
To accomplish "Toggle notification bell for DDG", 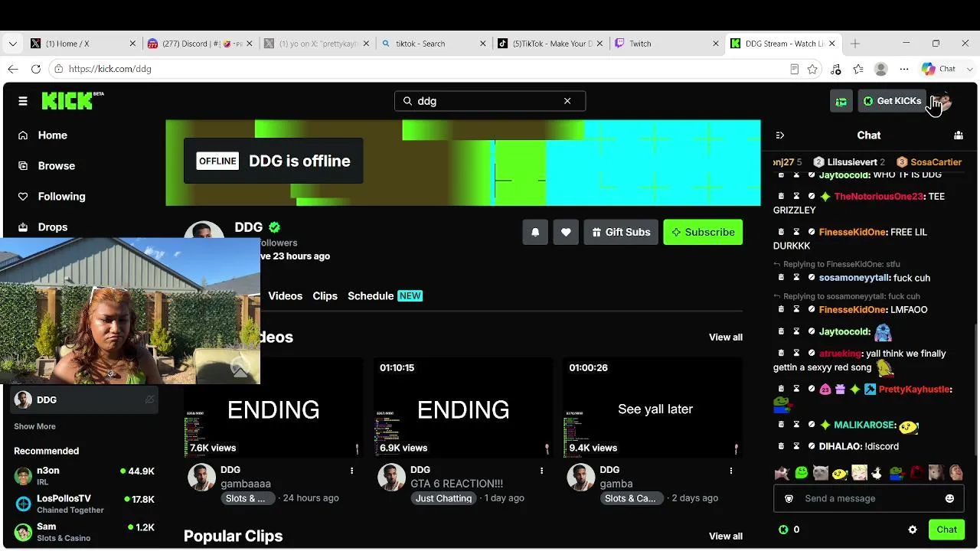I will [x=535, y=232].
